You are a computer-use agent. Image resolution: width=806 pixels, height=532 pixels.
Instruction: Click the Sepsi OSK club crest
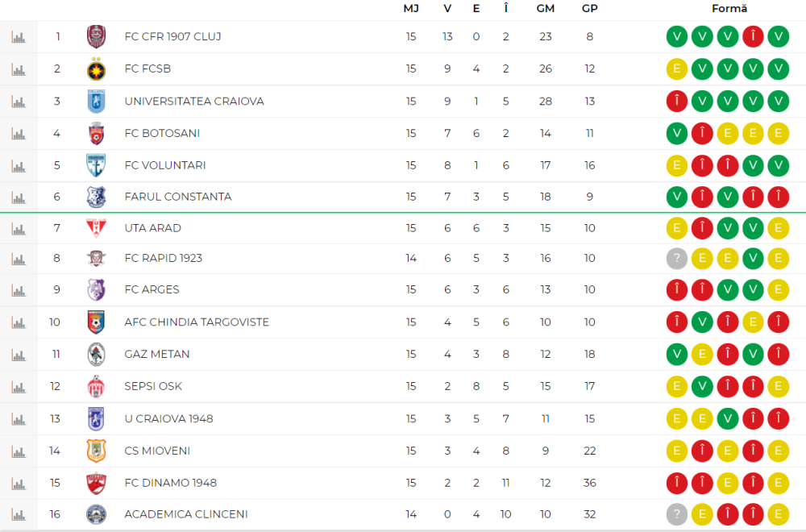(x=96, y=386)
